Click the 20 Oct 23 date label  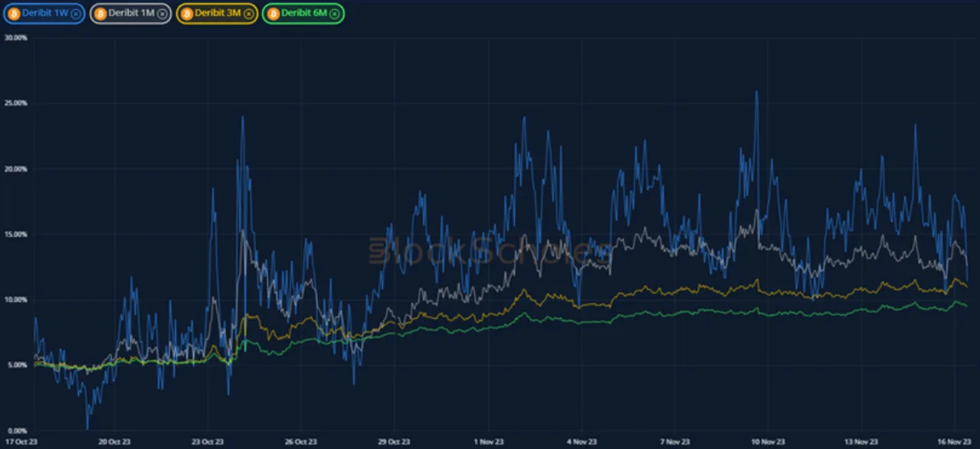(x=114, y=442)
